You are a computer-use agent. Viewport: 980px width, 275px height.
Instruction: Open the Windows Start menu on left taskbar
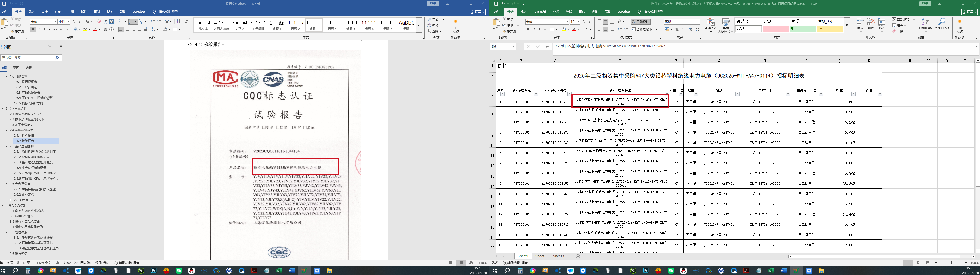[x=3, y=271]
